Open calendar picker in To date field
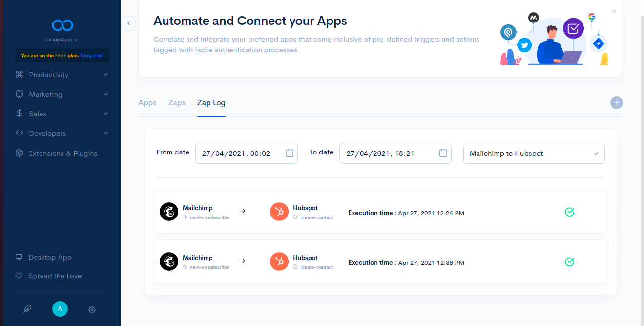 tap(443, 153)
